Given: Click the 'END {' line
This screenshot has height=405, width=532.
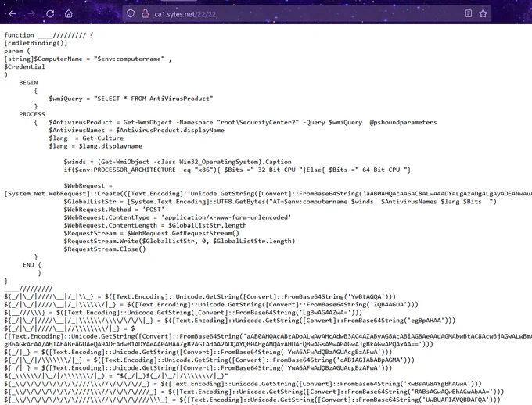Looking at the screenshot, I should tap(32, 265).
